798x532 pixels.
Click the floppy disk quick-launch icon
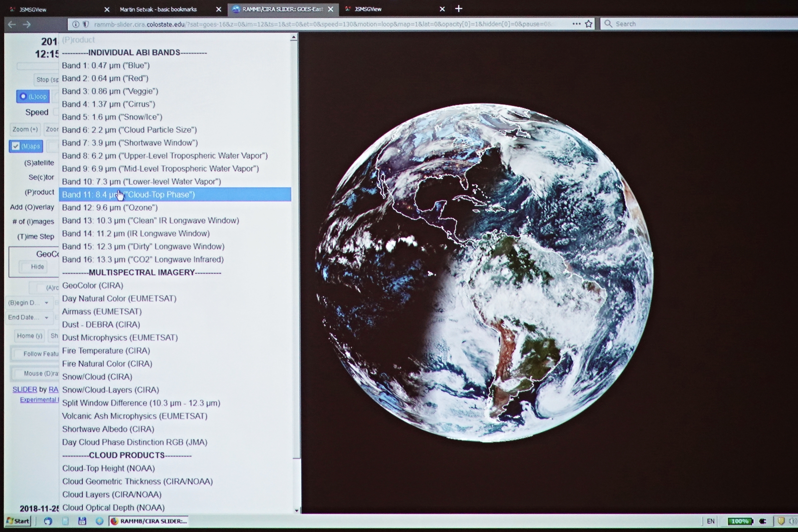(82, 521)
